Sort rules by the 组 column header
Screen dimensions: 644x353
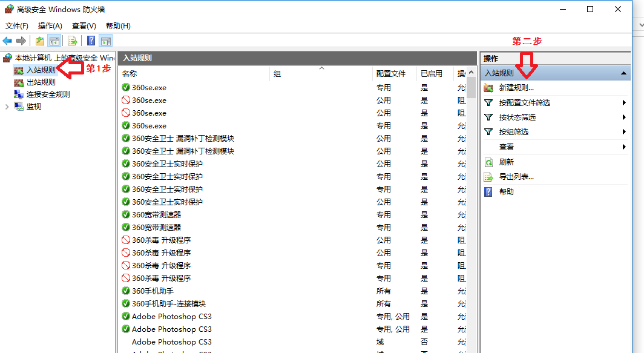click(277, 73)
